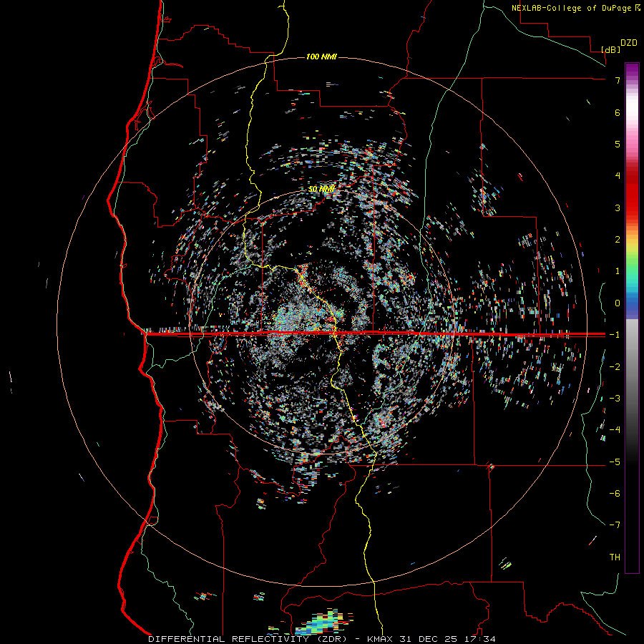This screenshot has width=644, height=644.
Task: Click the 5 value on the scale
Action: (618, 144)
